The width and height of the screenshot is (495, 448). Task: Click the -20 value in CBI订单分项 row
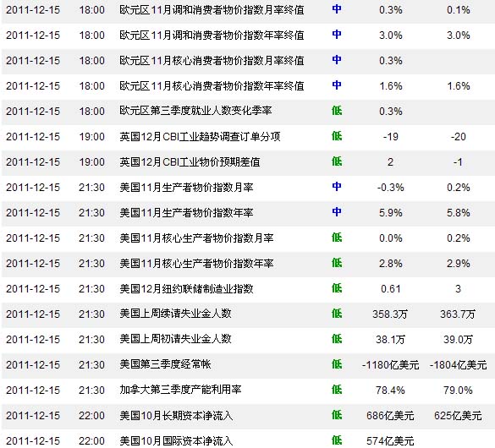pos(458,136)
